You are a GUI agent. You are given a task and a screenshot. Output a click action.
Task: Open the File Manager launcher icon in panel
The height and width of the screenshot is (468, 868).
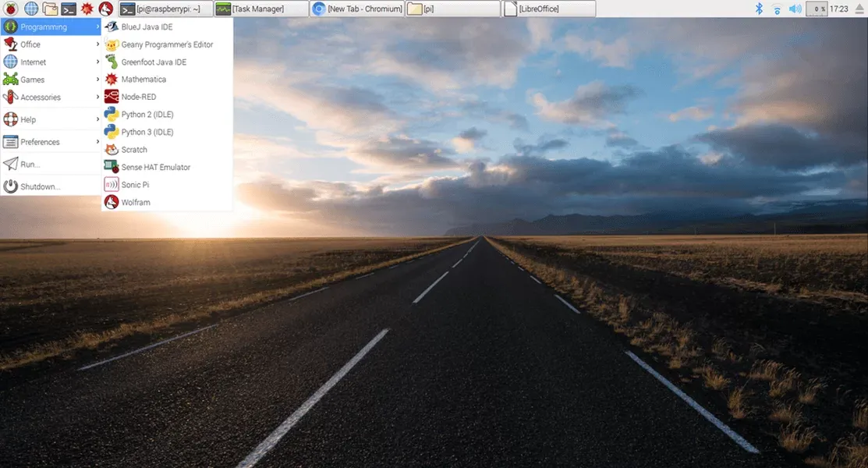[50, 9]
